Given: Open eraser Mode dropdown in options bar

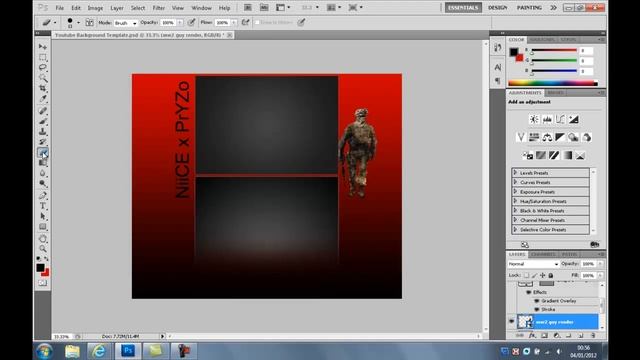Looking at the screenshot, I should click(x=125, y=23).
